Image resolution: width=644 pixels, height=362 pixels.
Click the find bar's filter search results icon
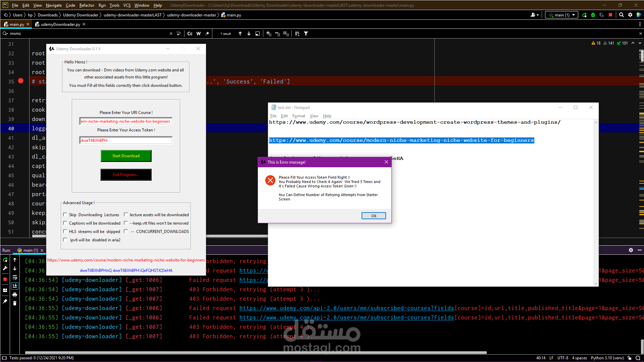(x=306, y=34)
